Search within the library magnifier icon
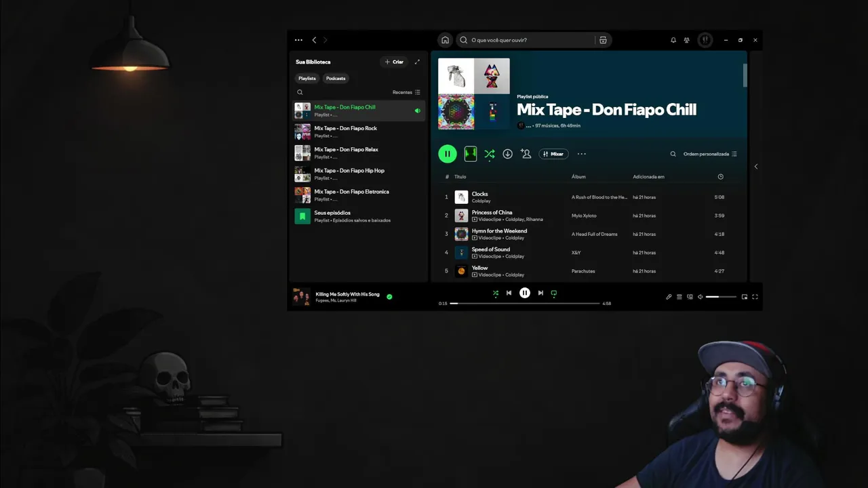Viewport: 868px width, 488px height. coord(300,92)
